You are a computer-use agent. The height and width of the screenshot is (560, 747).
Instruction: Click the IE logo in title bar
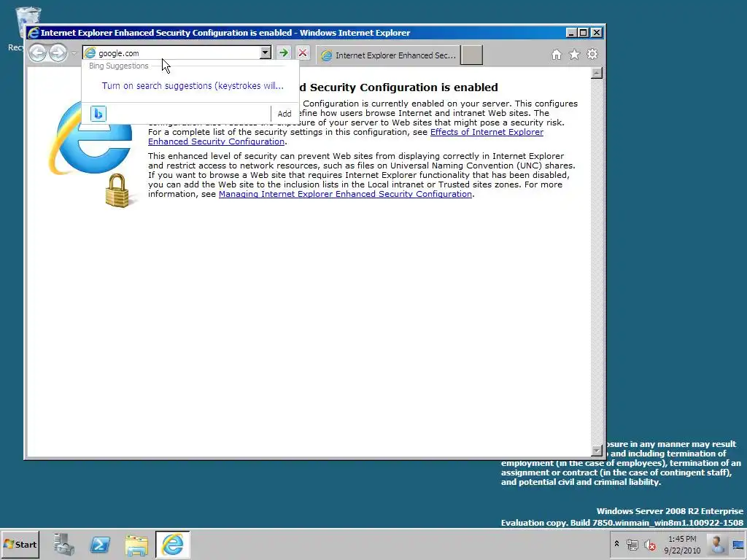(x=34, y=33)
